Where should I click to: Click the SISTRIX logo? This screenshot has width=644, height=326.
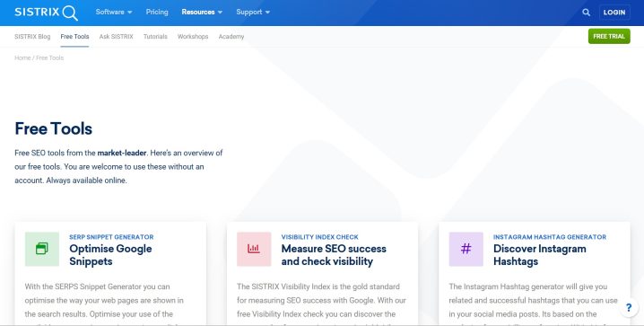(46, 13)
